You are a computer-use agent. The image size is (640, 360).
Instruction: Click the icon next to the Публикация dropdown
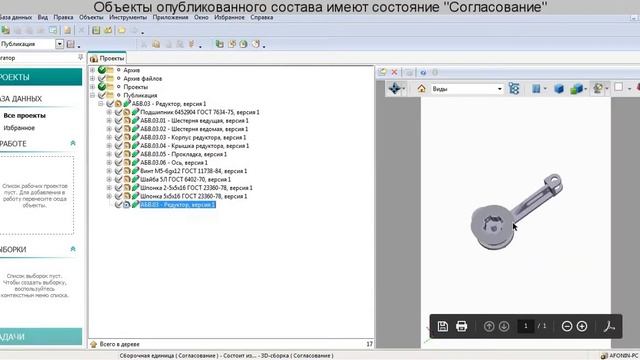pyautogui.click(x=71, y=44)
